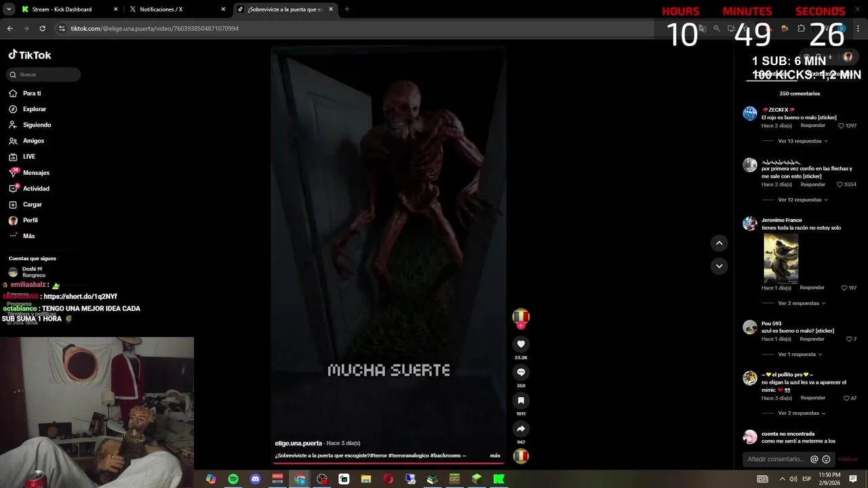This screenshot has height=488, width=868.
Task: Open comments via the speech bubble icon
Action: [x=521, y=372]
